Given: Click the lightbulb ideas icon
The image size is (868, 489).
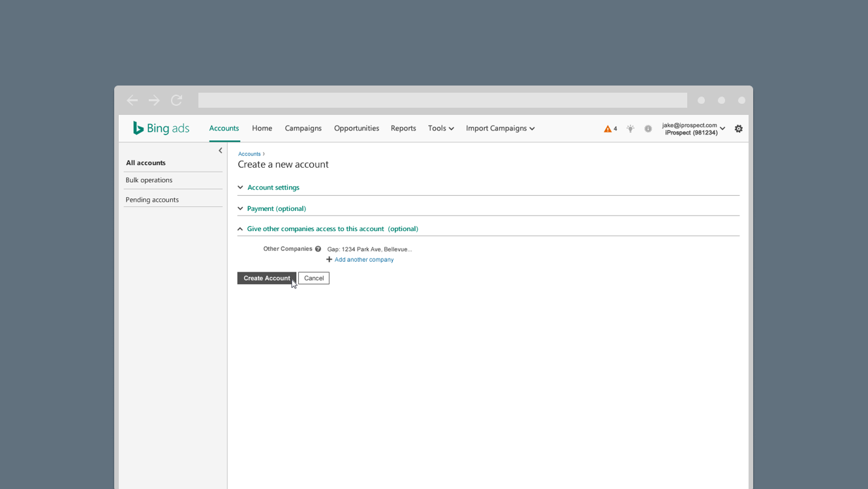Looking at the screenshot, I should pyautogui.click(x=630, y=129).
